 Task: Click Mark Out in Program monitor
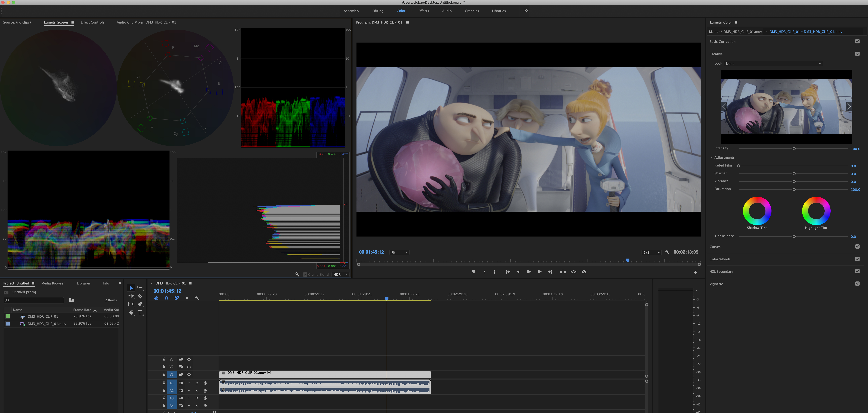pos(494,272)
